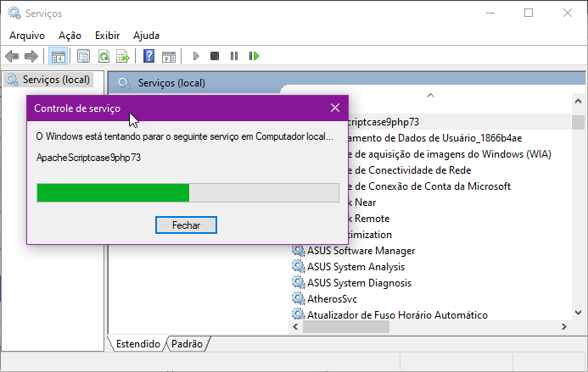Click gear icon next to AtherosSvc
The image size is (588, 372).
click(298, 298)
